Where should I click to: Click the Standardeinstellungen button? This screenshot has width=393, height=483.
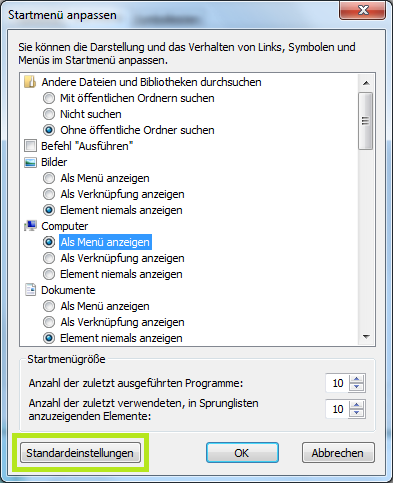[x=80, y=453]
